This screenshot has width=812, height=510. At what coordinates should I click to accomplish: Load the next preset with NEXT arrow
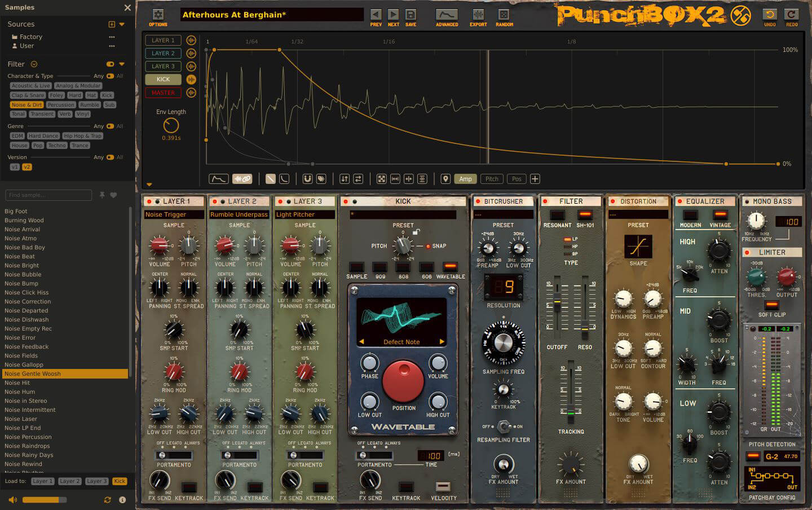(x=394, y=15)
